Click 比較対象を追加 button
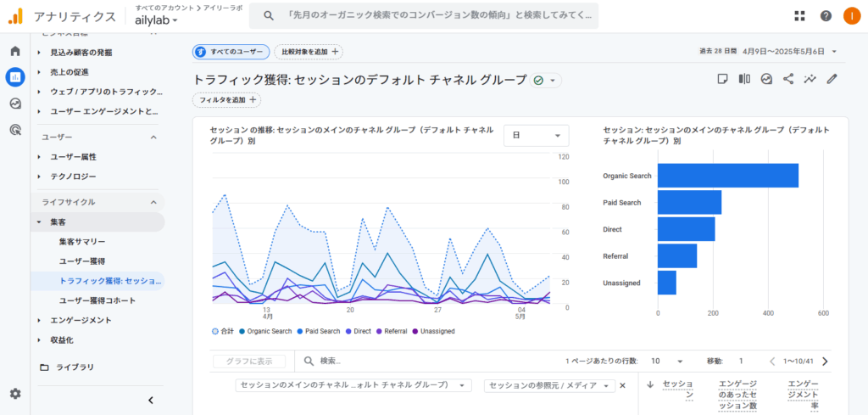Image resolution: width=868 pixels, height=415 pixels. pyautogui.click(x=309, y=52)
